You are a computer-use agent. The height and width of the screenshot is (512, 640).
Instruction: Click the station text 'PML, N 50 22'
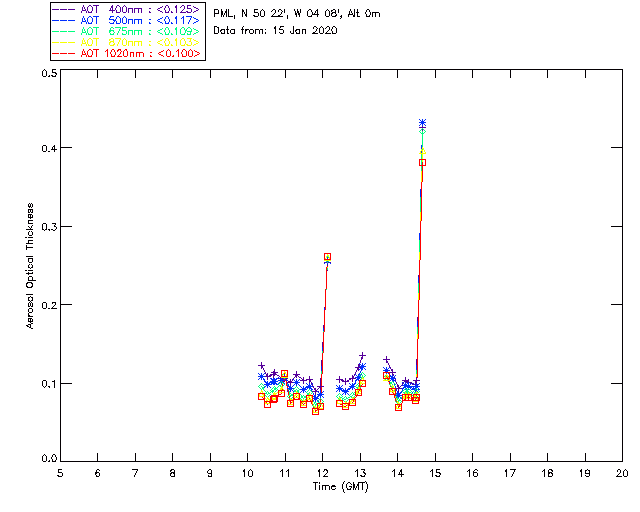point(251,14)
